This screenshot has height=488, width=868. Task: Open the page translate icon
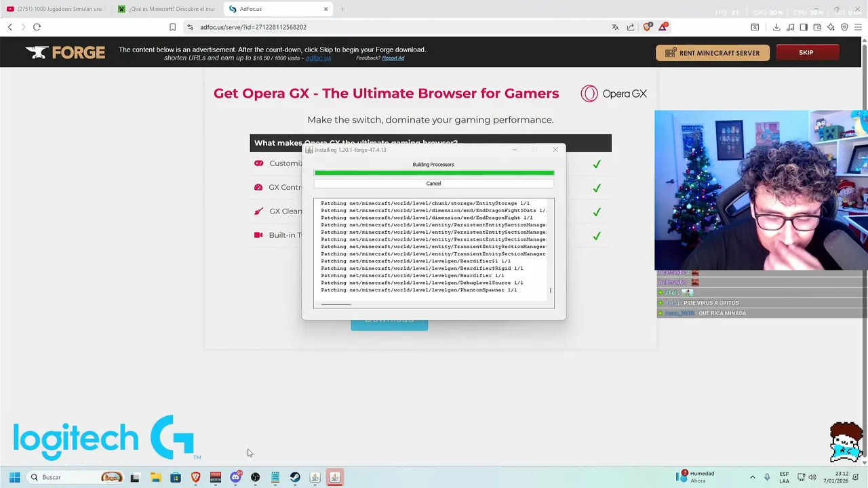coord(615,27)
